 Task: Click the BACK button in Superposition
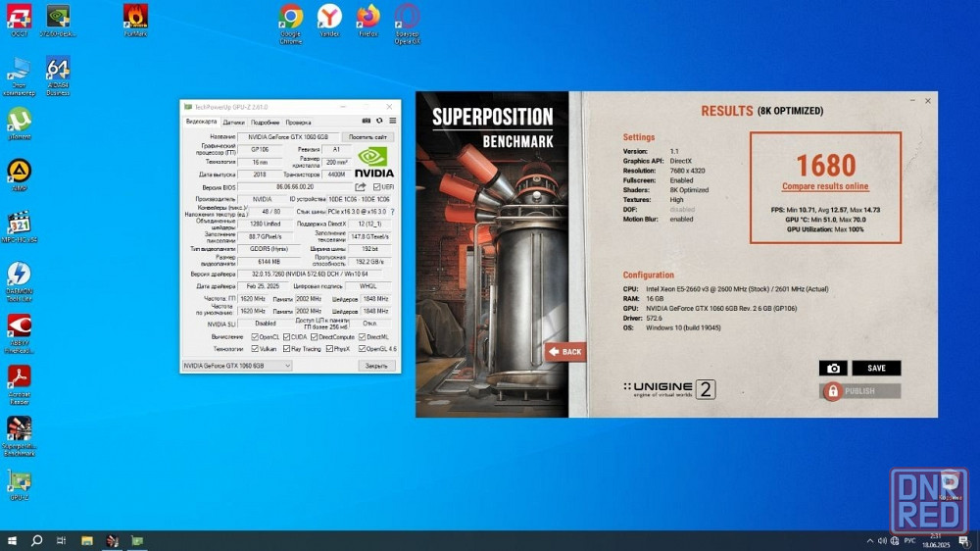click(565, 352)
